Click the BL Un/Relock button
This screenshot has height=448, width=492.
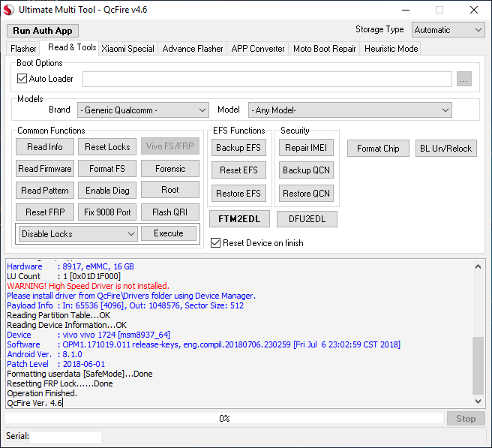tap(445, 148)
